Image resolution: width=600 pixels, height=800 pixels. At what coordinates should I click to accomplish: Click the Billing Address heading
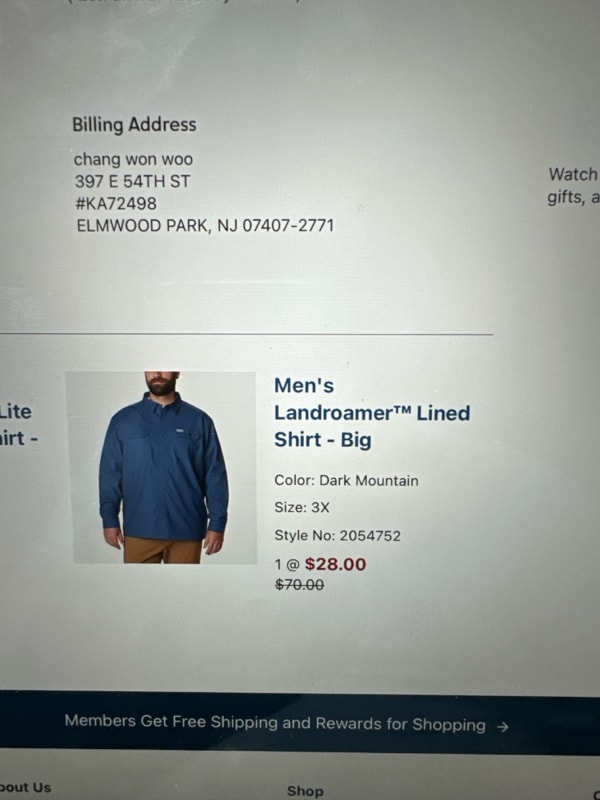[134, 124]
